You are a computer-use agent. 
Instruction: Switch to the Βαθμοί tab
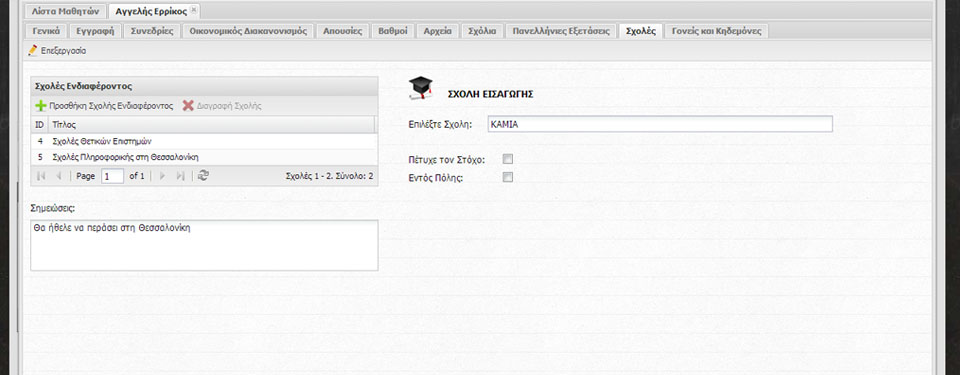393,31
